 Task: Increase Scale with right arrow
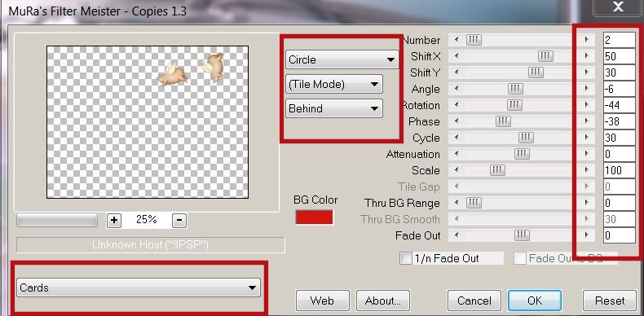(x=586, y=170)
